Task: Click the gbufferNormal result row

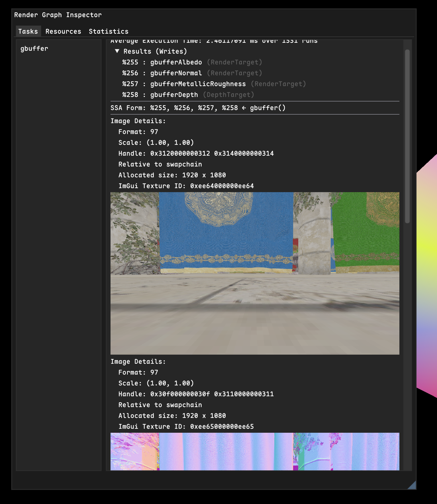Action: point(192,73)
